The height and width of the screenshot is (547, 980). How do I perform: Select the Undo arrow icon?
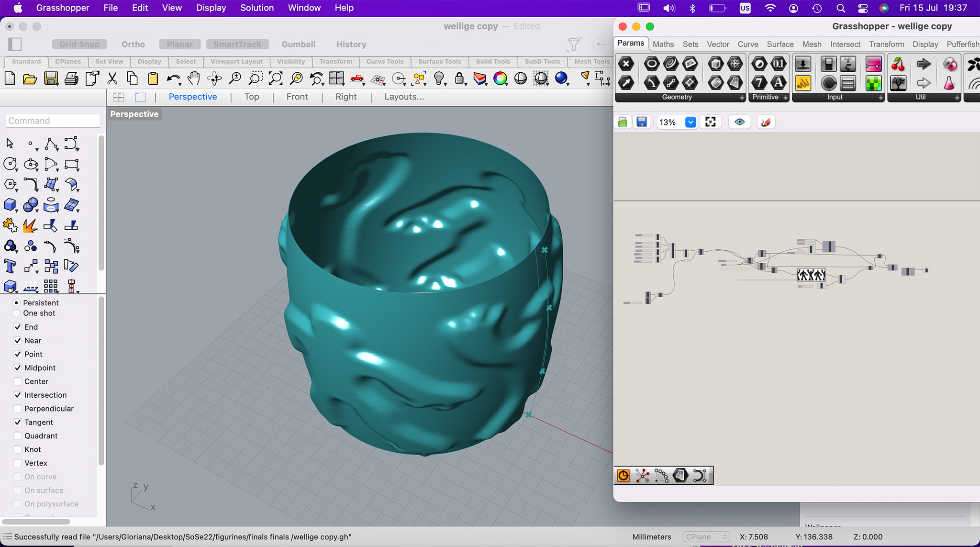pos(173,78)
